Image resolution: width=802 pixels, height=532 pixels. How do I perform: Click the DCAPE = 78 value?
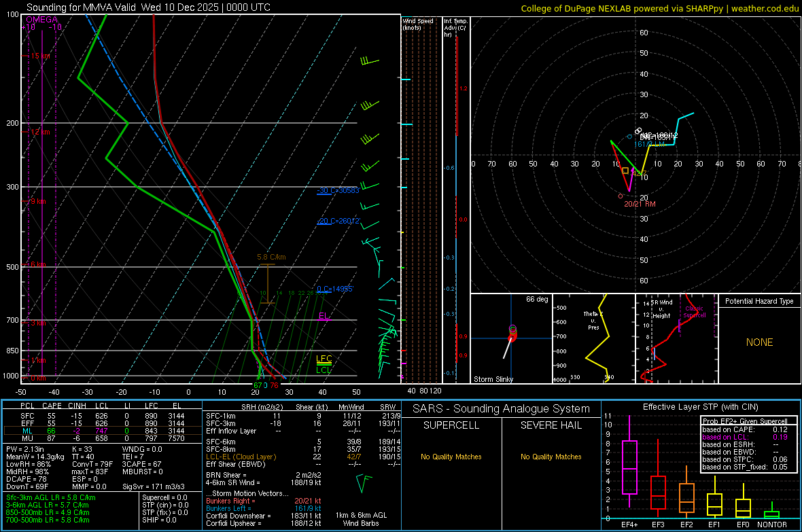point(27,479)
